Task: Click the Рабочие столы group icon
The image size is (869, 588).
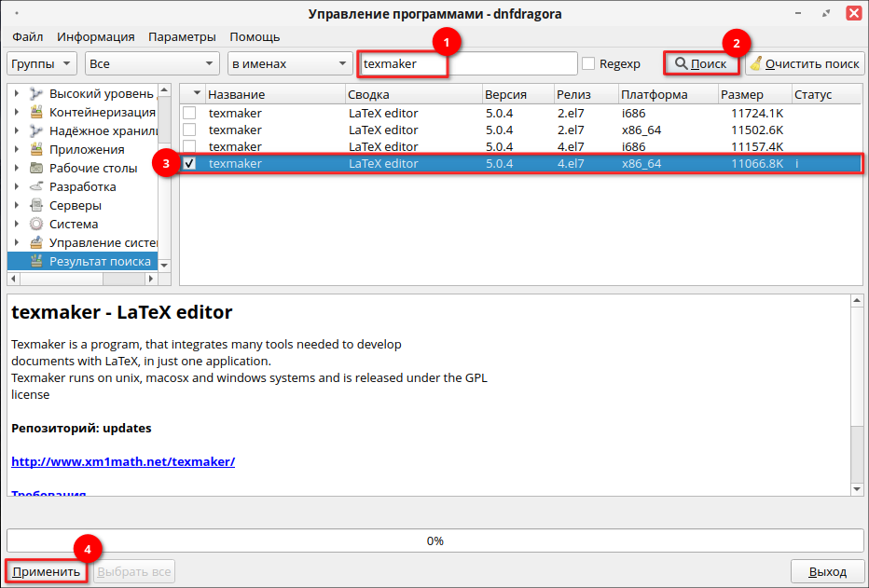Action: click(x=36, y=169)
